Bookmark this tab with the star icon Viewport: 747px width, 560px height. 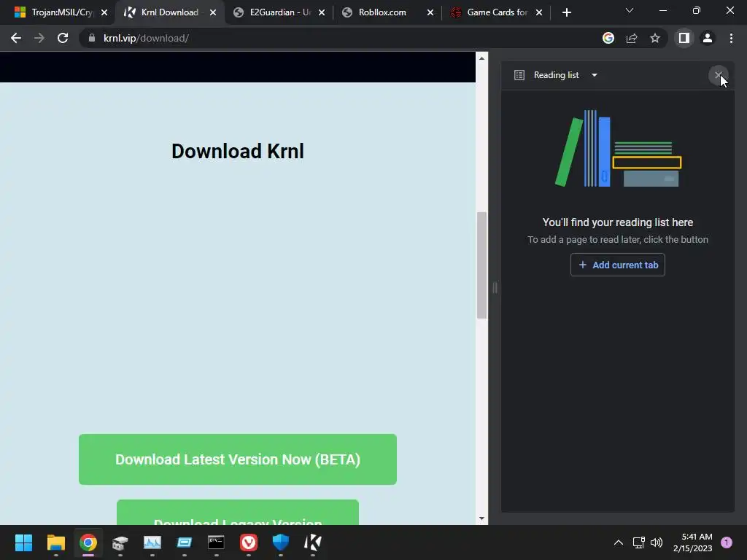655,38
